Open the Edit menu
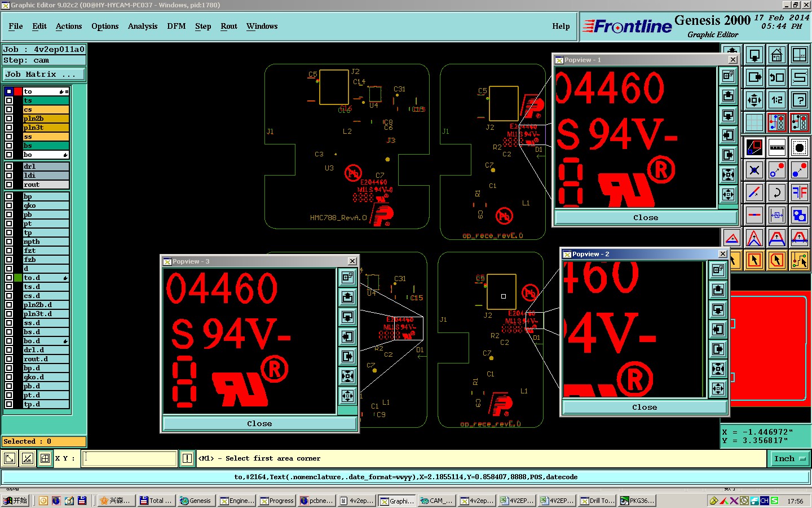The image size is (812, 508). click(39, 26)
